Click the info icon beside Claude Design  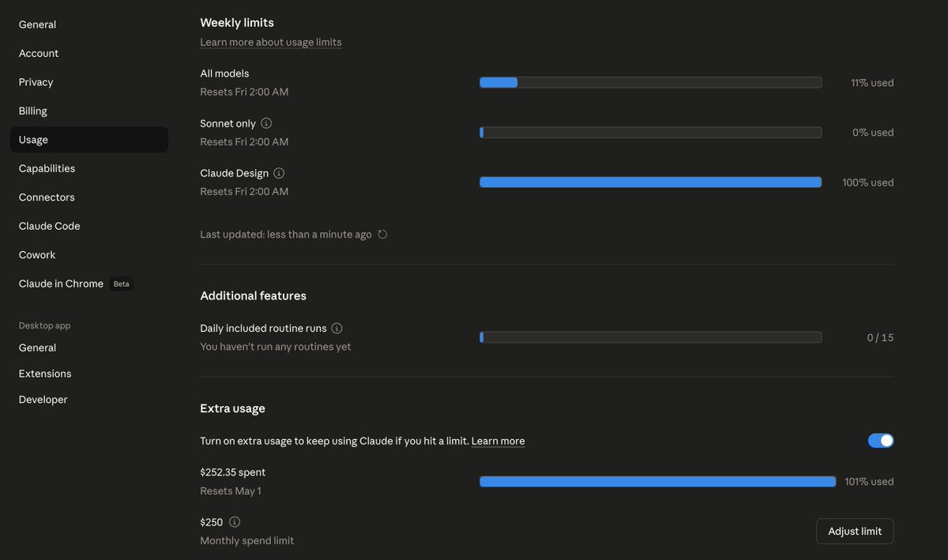[279, 173]
